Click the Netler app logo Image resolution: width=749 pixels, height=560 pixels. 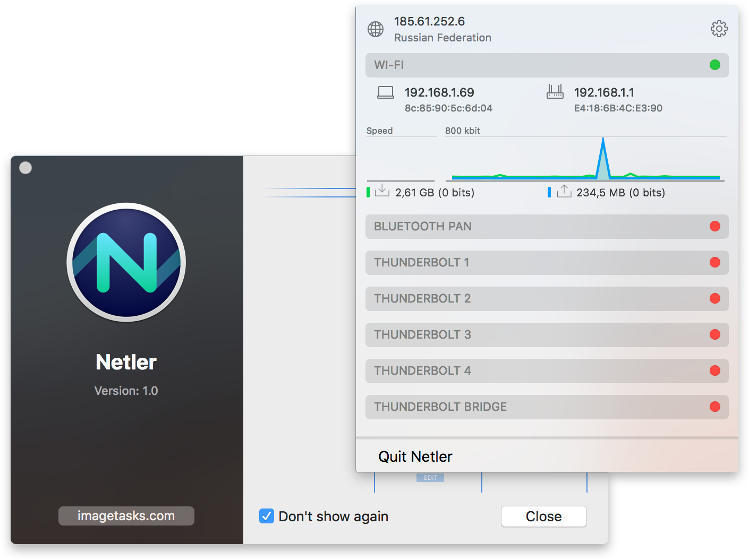pyautogui.click(x=126, y=262)
